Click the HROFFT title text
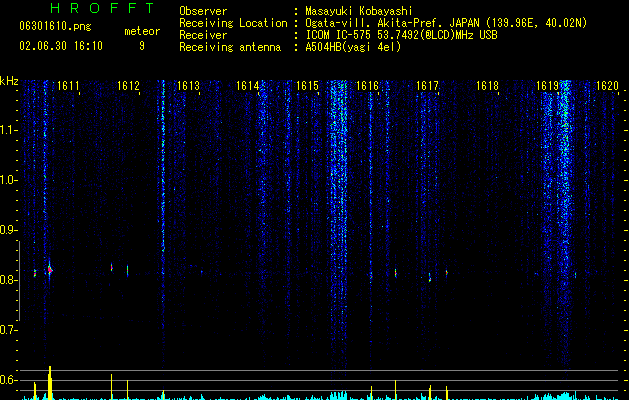The image size is (629, 400). pos(102,8)
